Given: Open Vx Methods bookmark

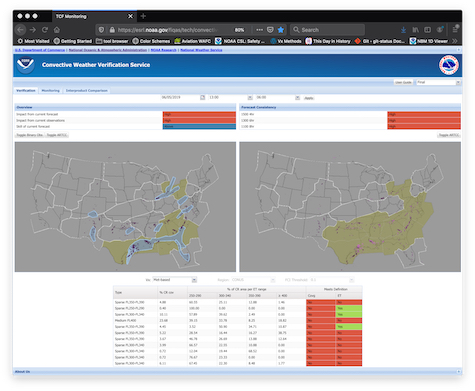Looking at the screenshot, I should [286, 41].
